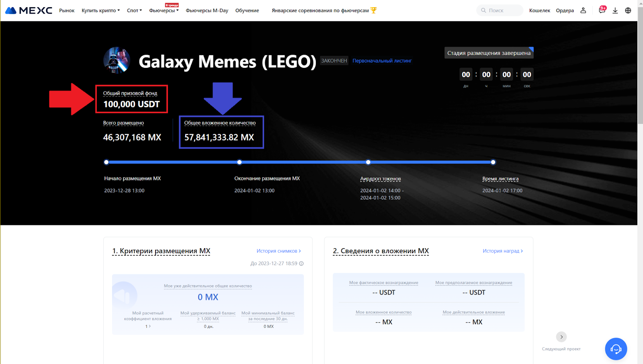Viewport: 643px width, 364px height.
Task: Open the История наград link
Action: coord(503,251)
